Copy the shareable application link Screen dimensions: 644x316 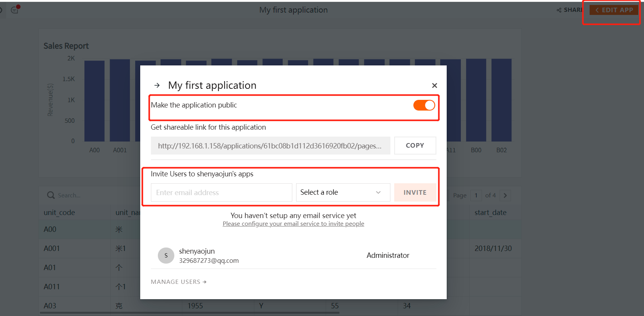pos(415,145)
